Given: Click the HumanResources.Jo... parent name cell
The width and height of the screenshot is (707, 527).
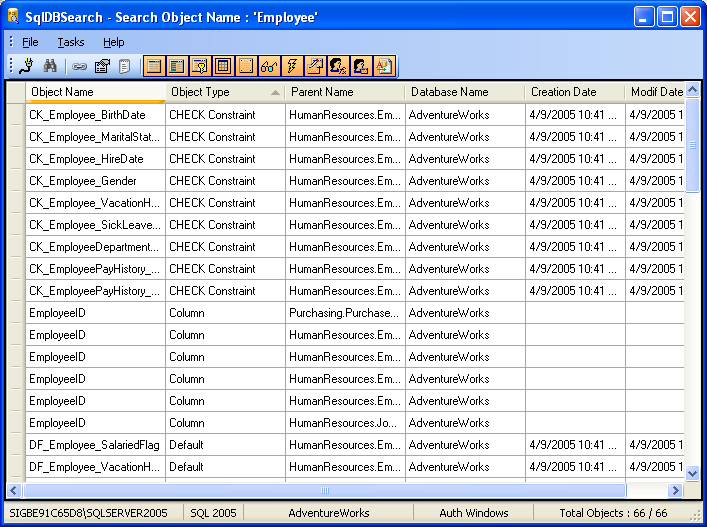Looking at the screenshot, I should [345, 423].
